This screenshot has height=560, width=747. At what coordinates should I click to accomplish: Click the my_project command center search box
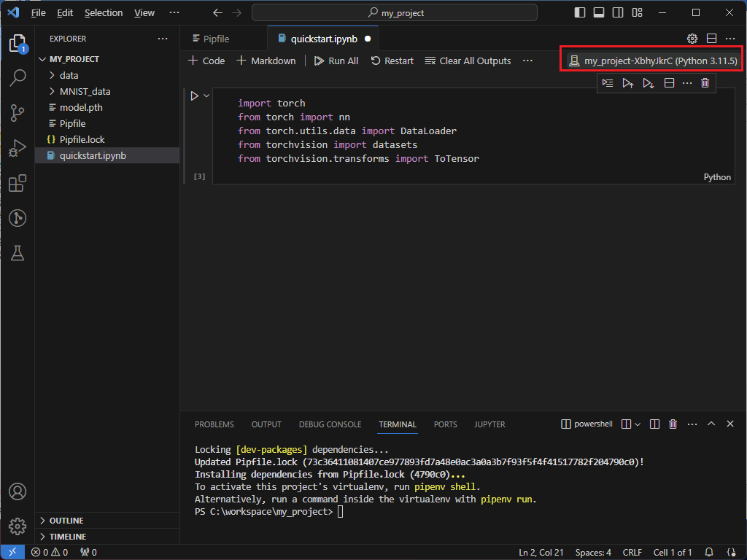pos(395,13)
